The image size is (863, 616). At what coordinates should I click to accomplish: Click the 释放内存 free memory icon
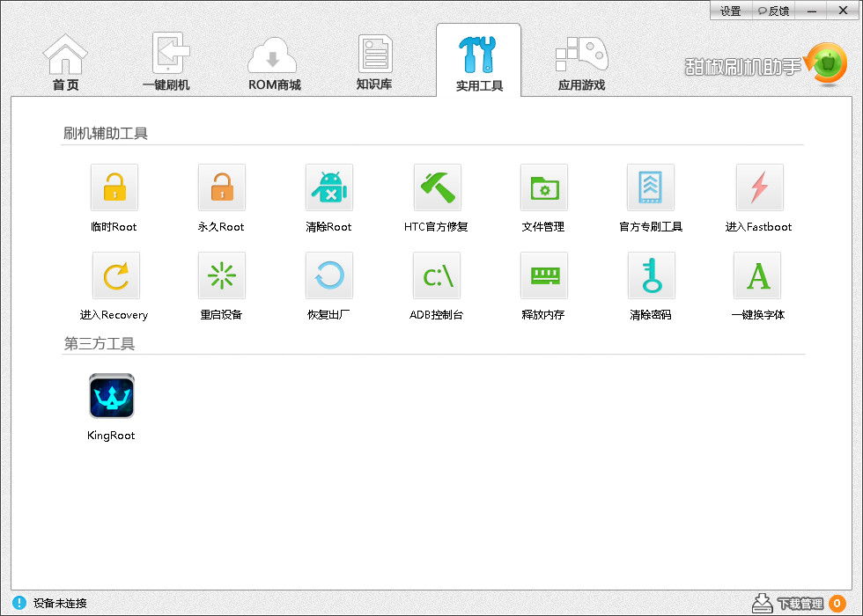coord(544,275)
